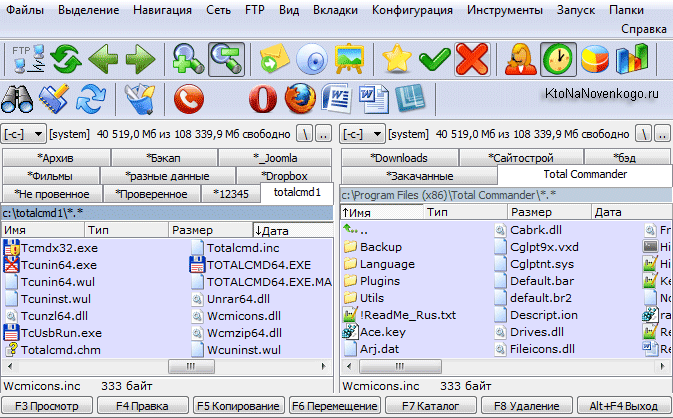Click the magnifier with plus icon
673x418 pixels.
pyautogui.click(x=188, y=59)
